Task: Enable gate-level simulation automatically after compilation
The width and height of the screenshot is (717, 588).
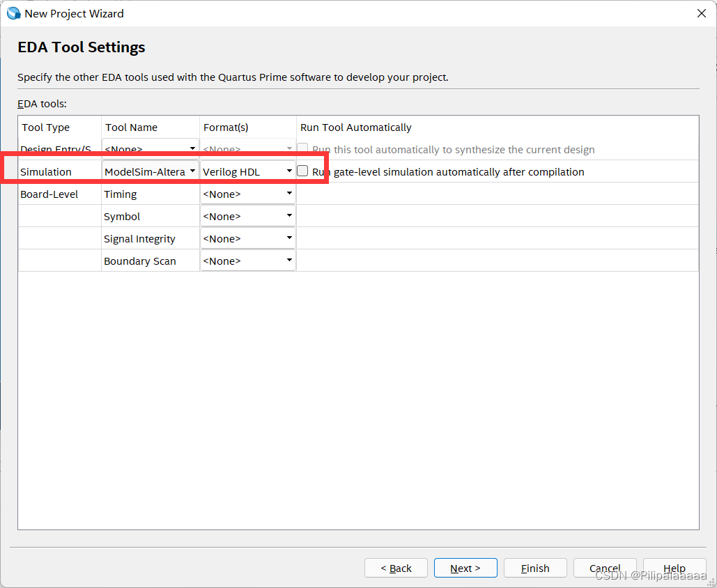Action: tap(302, 171)
